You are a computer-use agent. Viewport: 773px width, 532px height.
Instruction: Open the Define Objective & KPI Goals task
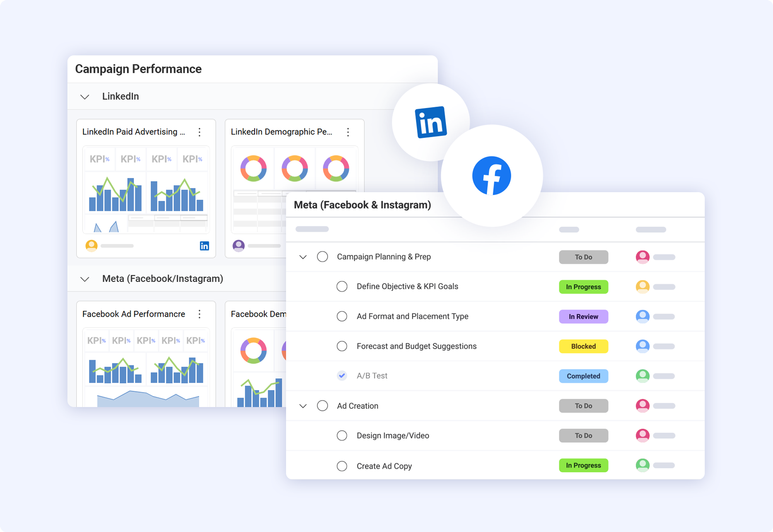click(407, 287)
